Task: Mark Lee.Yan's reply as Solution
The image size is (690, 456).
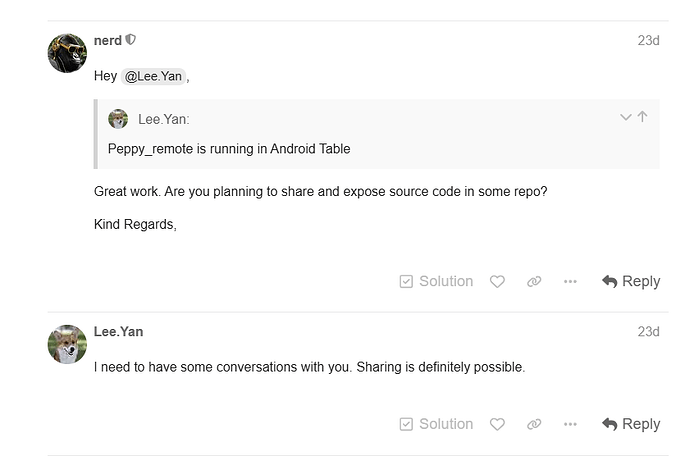Action: pos(436,424)
